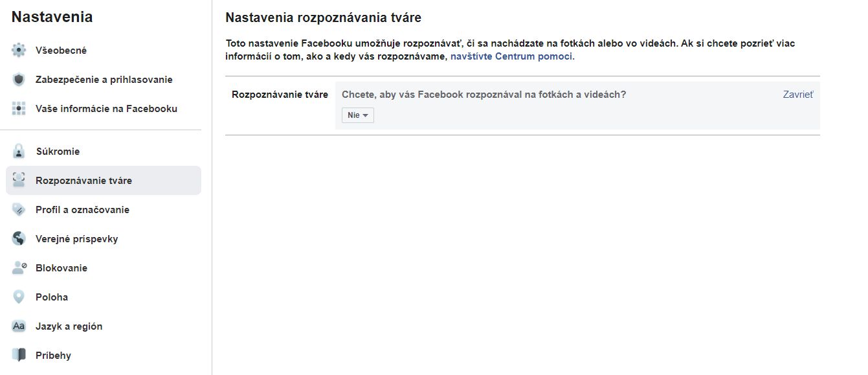Open Jazyk a región settings
The width and height of the screenshot is (868, 375).
(x=104, y=326)
